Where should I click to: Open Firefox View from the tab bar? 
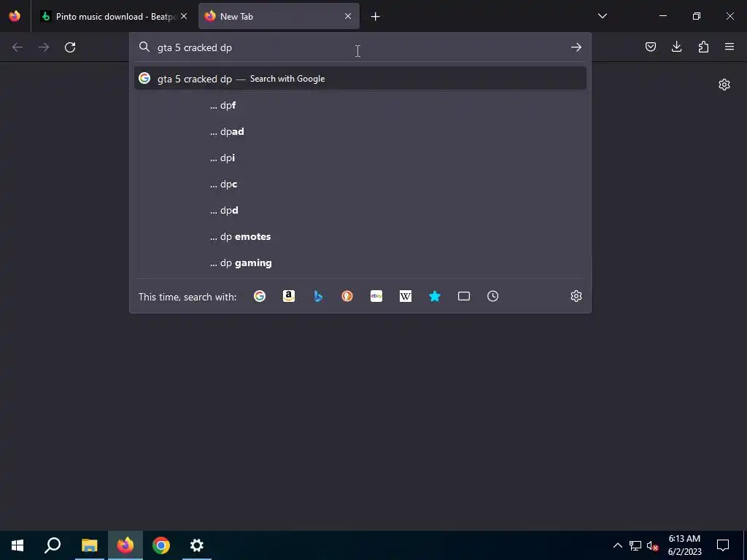click(x=15, y=16)
